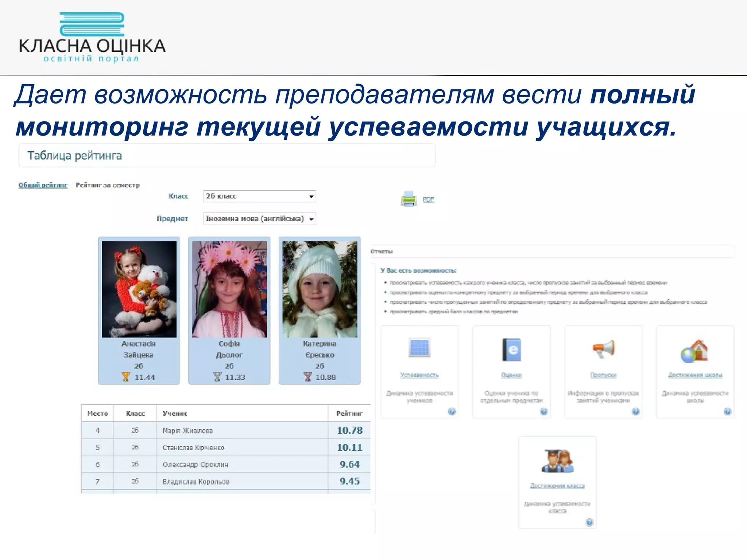747x560 pixels.
Task: Click the Таблица рейтинга heading
Action: pos(75,156)
